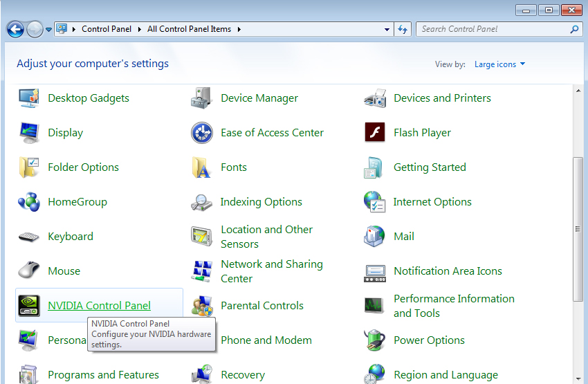The image size is (588, 384).
Task: Open the Parental Controls link
Action: (262, 306)
